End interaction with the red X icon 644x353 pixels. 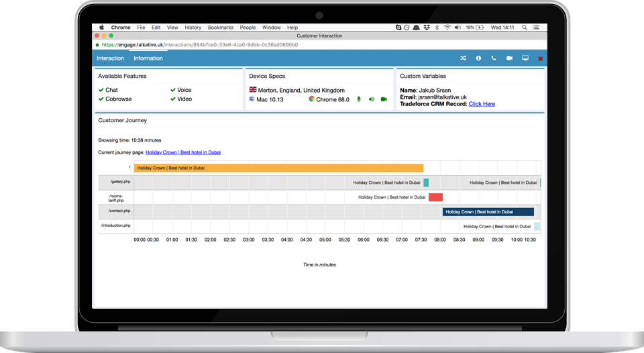click(x=540, y=59)
